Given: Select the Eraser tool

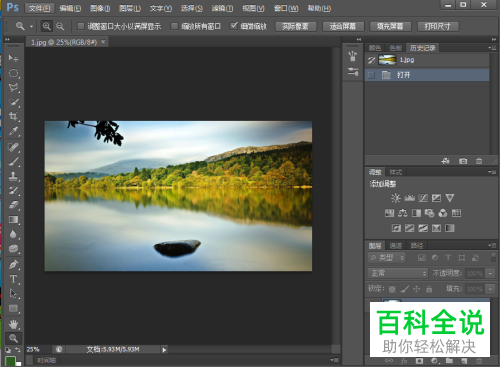Looking at the screenshot, I should pyautogui.click(x=13, y=205).
